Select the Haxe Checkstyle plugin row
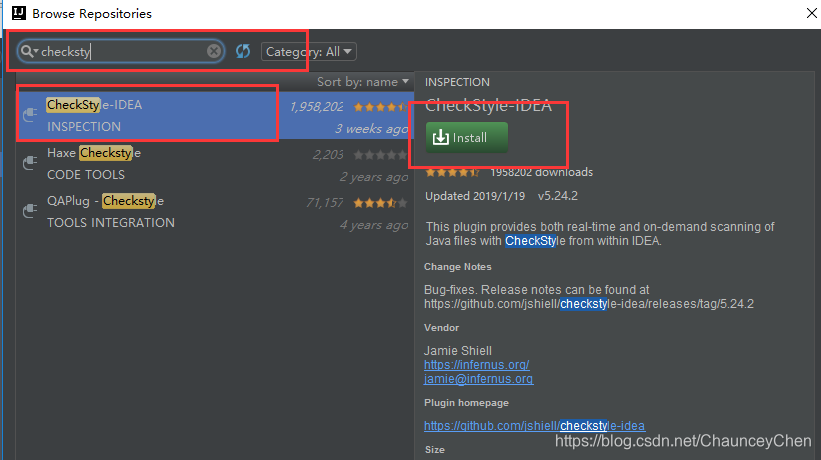Image resolution: width=821 pixels, height=460 pixels. (x=215, y=163)
